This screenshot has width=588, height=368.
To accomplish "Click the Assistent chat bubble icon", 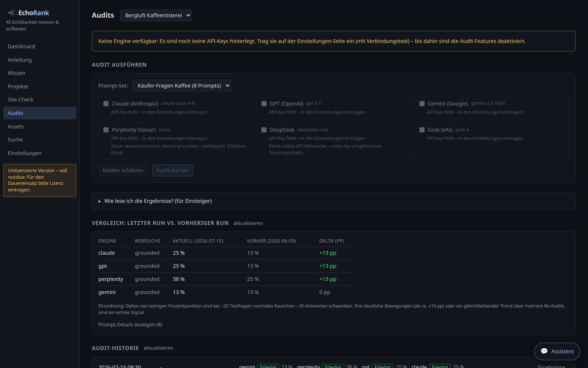I will [544, 351].
